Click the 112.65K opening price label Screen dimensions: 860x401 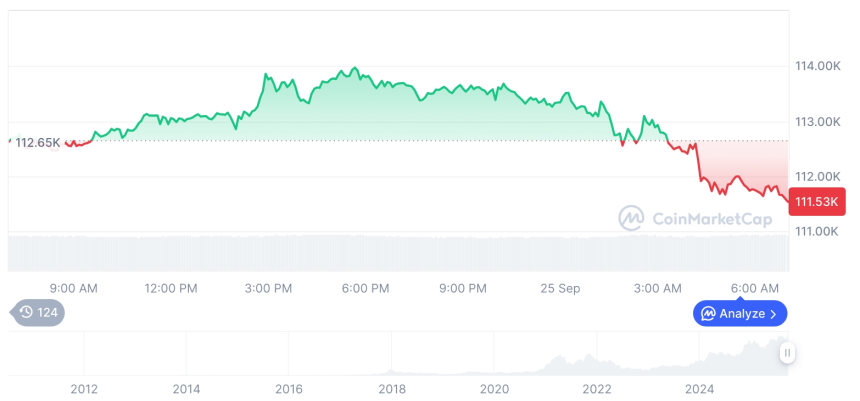pyautogui.click(x=38, y=142)
